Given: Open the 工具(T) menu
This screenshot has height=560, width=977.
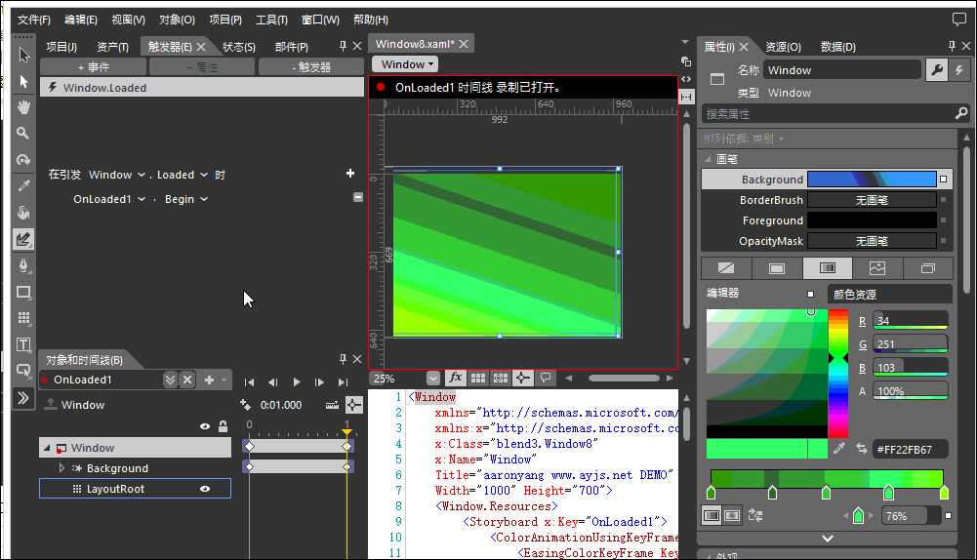Looking at the screenshot, I should (271, 20).
